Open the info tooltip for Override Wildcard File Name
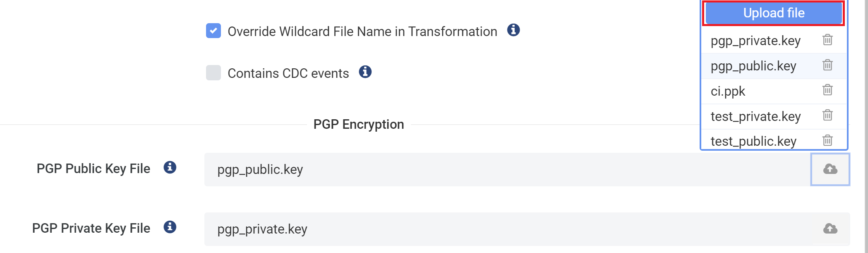The image size is (868, 253). tap(514, 30)
